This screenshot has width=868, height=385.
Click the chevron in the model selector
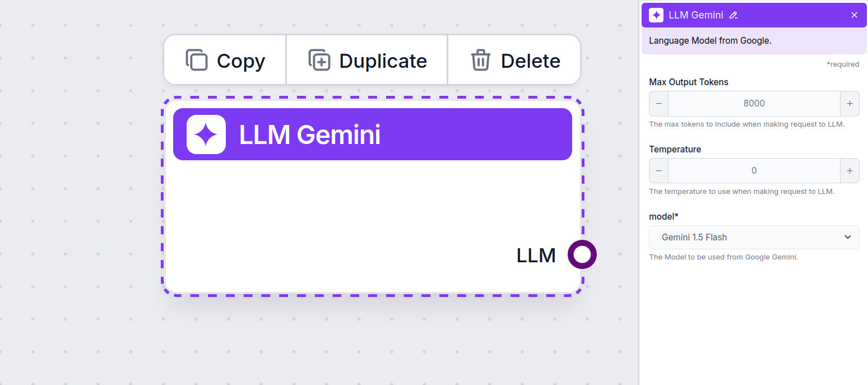(848, 237)
